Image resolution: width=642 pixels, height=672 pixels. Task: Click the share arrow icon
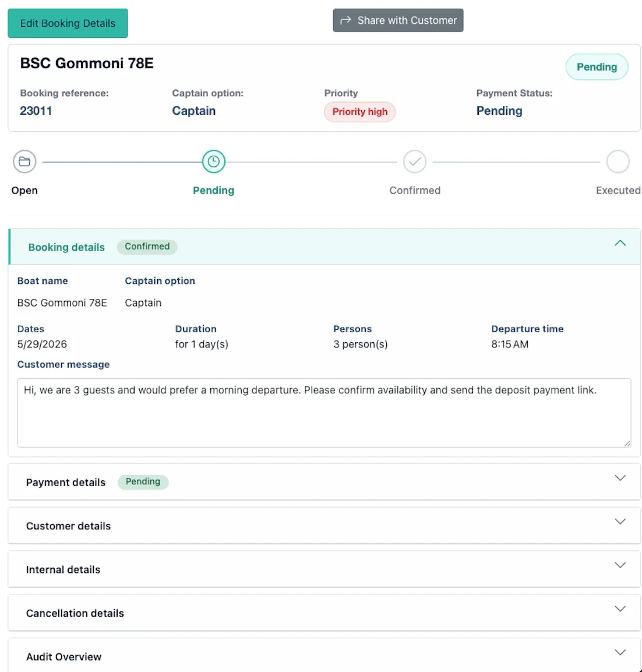click(345, 20)
